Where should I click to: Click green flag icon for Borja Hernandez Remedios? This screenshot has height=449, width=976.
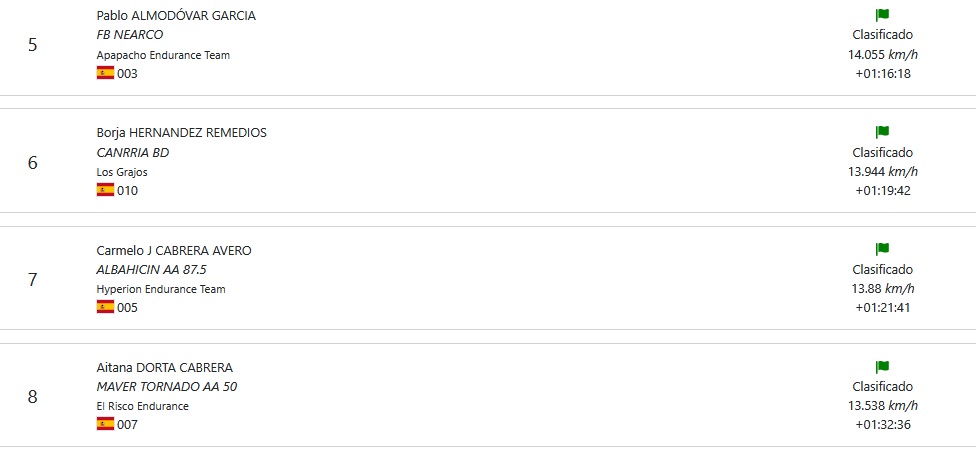click(x=882, y=132)
